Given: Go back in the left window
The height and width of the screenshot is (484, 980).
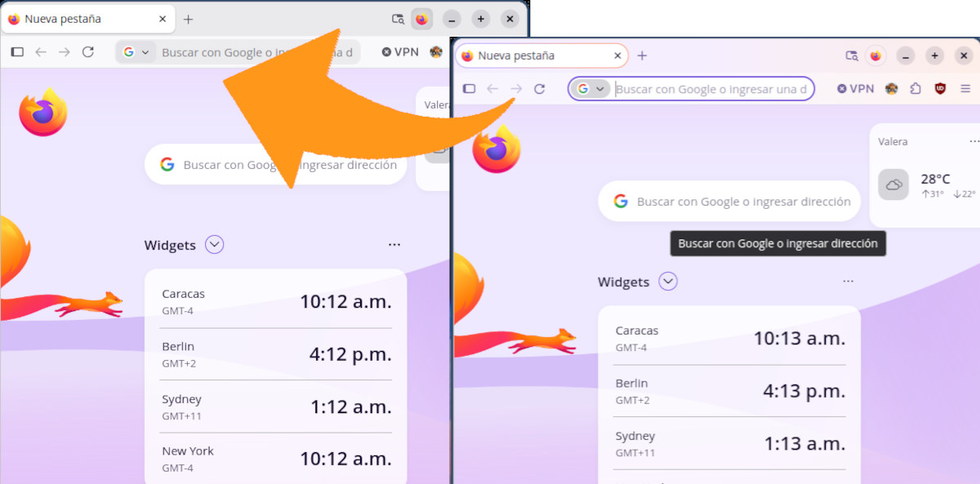Looking at the screenshot, I should tap(41, 52).
